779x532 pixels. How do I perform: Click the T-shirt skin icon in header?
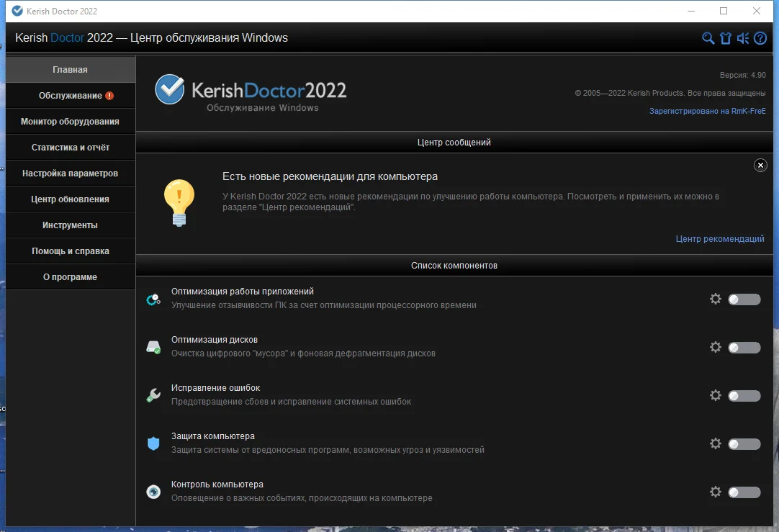tap(726, 38)
